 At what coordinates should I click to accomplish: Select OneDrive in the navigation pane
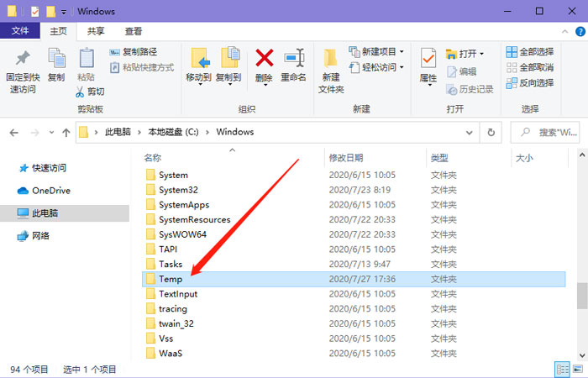click(x=48, y=191)
